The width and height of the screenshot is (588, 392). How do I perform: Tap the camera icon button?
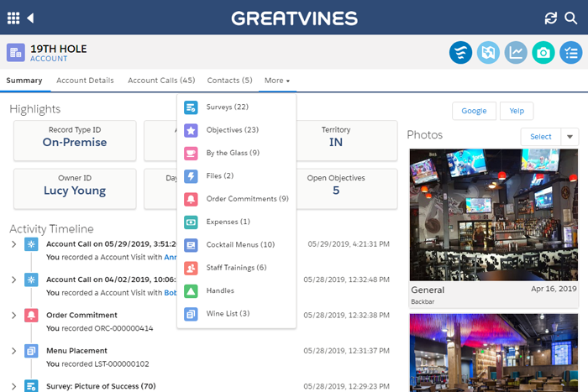coord(543,53)
